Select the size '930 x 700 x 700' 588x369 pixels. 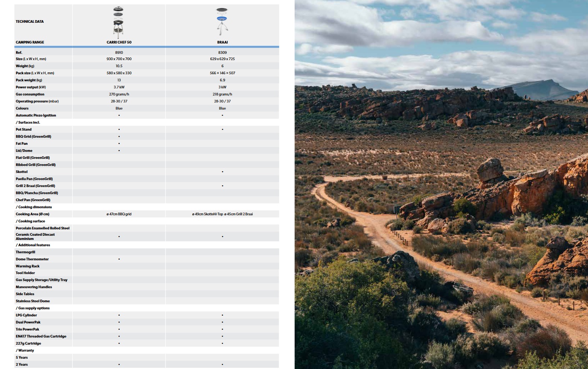119,59
